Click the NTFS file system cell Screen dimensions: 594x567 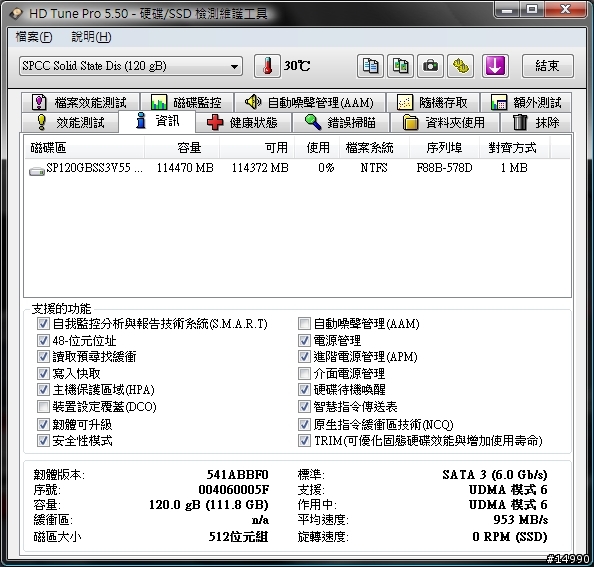click(x=374, y=168)
